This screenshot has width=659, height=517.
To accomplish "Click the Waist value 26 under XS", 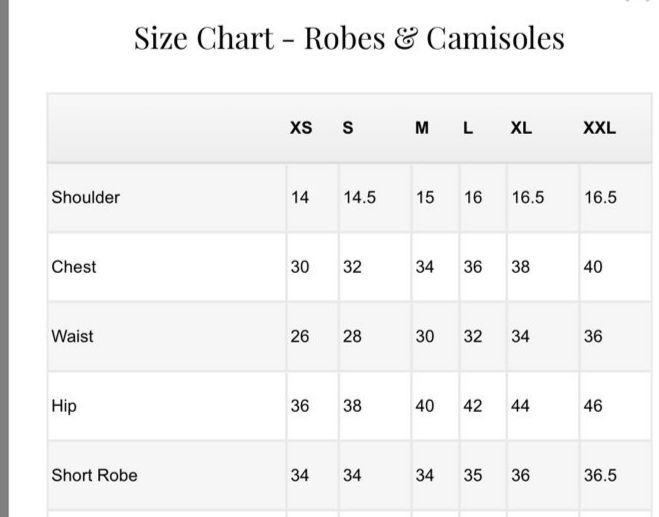I will (300, 336).
